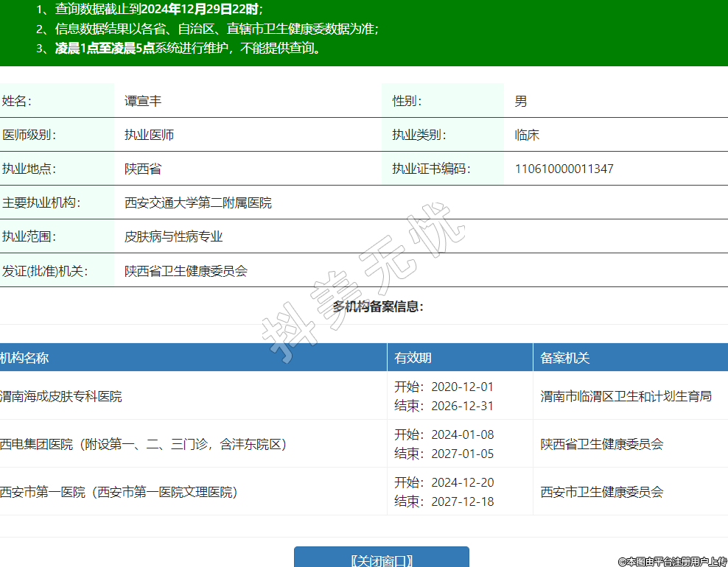Click the 渭南市临渭区卫生和计划生育局 filing authority cell

point(626,396)
